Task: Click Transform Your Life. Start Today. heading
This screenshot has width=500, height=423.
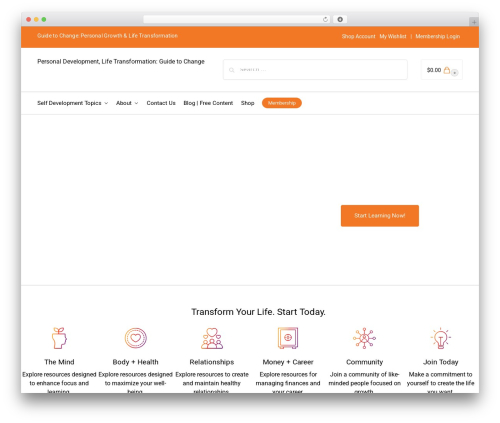Action: click(x=258, y=312)
